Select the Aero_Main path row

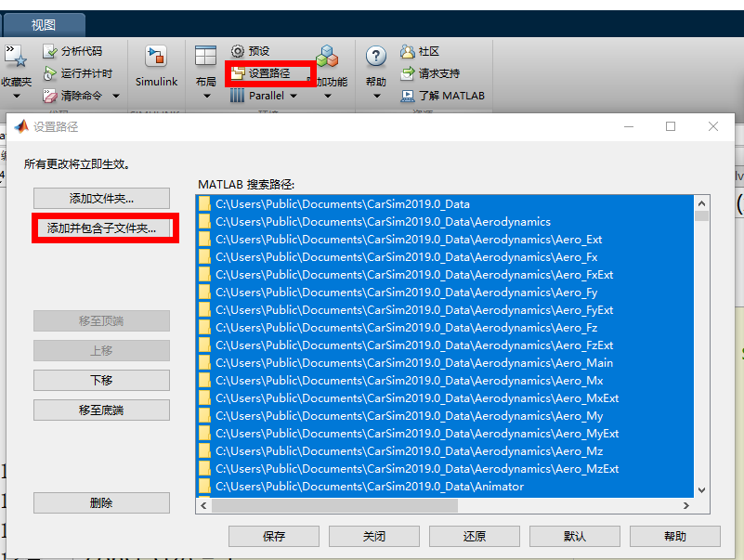(445, 362)
